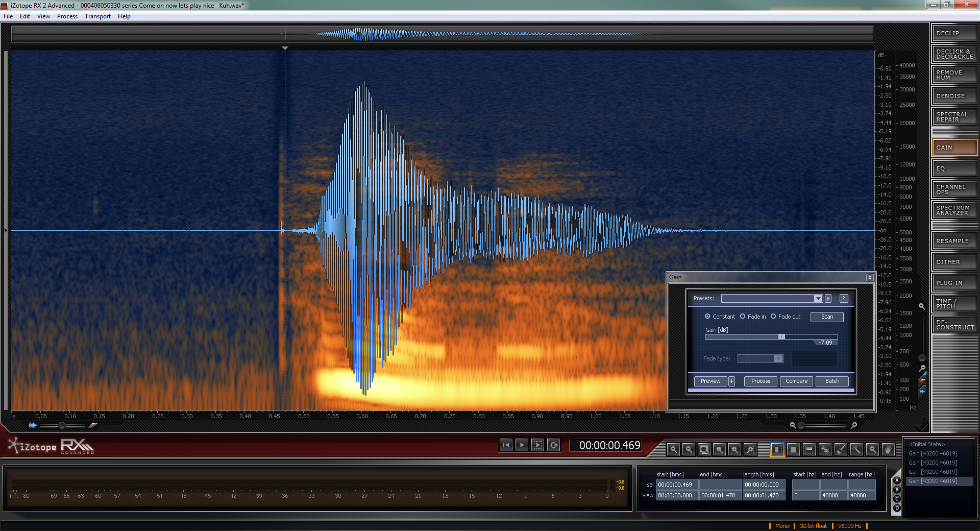Select the lasso selection tool
This screenshot has width=980, height=531.
(x=825, y=449)
